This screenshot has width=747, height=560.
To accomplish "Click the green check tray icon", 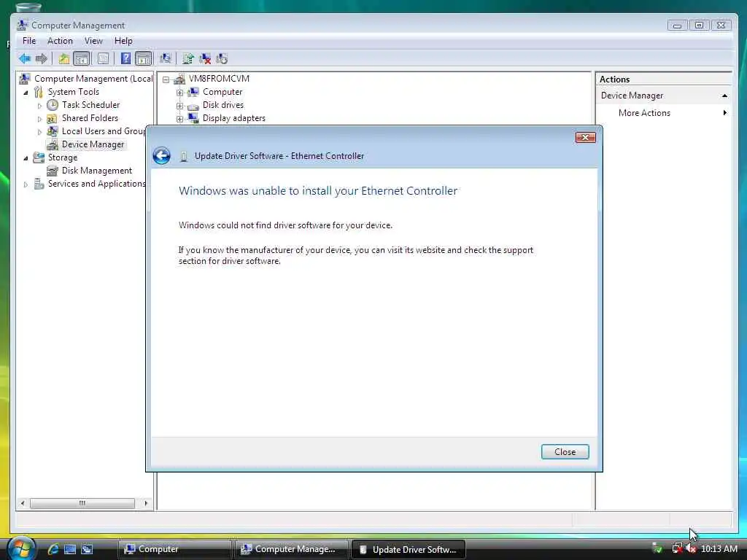I will [657, 548].
